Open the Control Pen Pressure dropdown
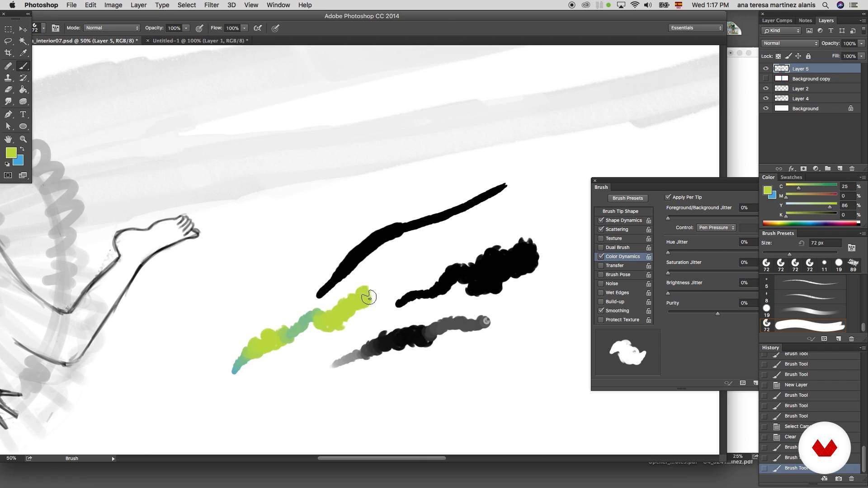The height and width of the screenshot is (488, 868). [x=717, y=228]
